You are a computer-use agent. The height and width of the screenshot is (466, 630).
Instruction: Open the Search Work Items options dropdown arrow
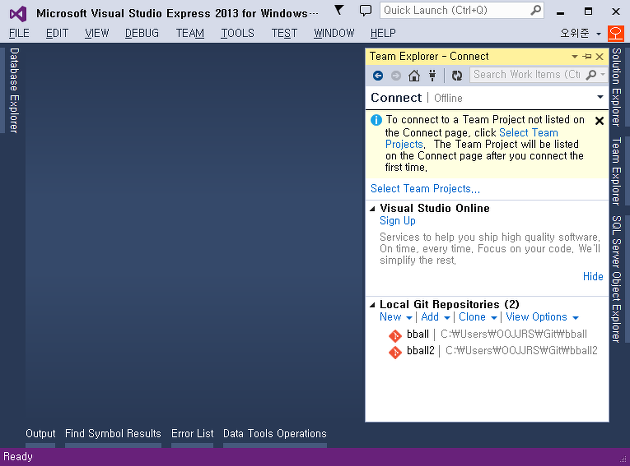(602, 75)
